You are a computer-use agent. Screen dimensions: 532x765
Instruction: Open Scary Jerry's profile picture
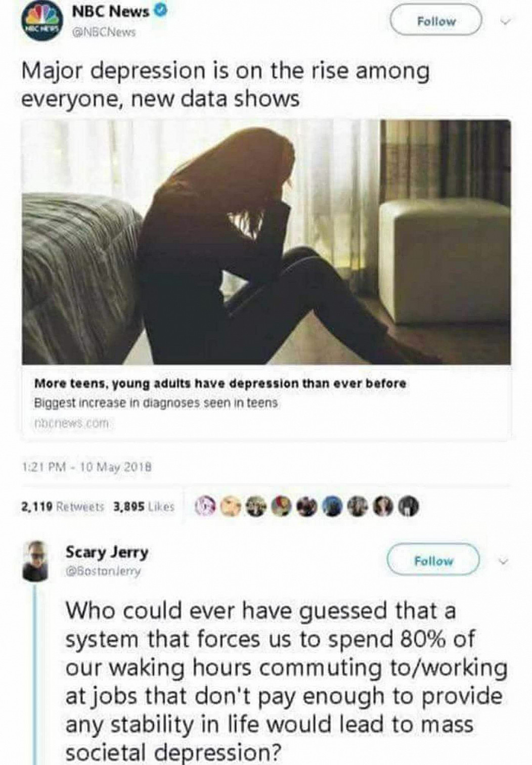click(37, 559)
